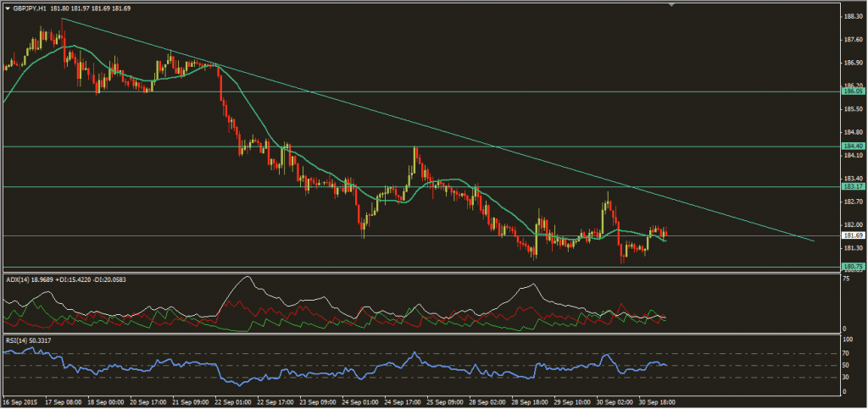Click the 187.60 price axis value

[853, 40]
